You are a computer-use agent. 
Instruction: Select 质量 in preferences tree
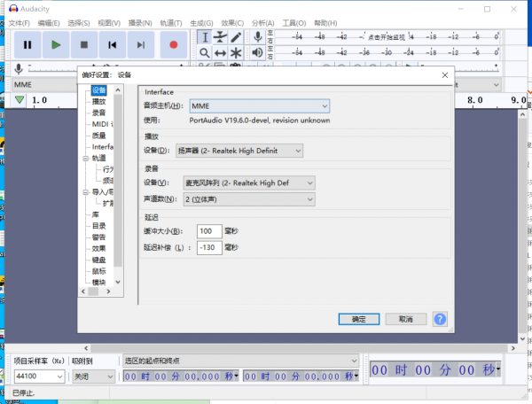(x=98, y=136)
